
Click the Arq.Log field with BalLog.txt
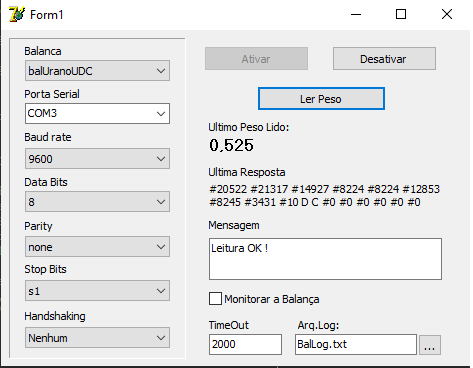point(356,344)
